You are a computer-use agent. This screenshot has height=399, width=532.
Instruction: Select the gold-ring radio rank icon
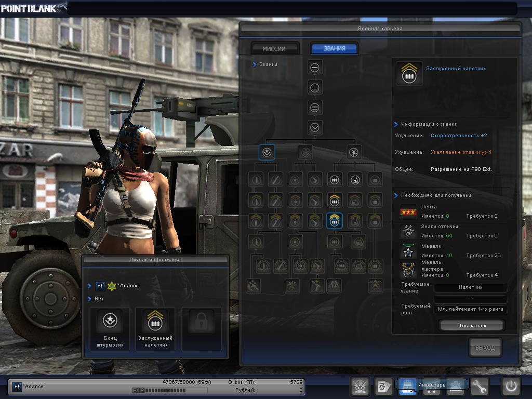pyautogui.click(x=358, y=242)
